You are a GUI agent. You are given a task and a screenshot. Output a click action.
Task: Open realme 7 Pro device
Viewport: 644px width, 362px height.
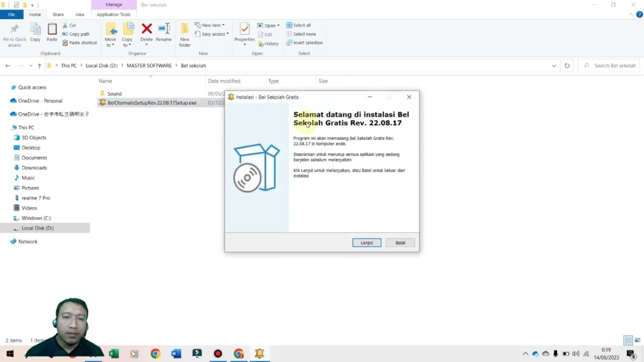(36, 198)
